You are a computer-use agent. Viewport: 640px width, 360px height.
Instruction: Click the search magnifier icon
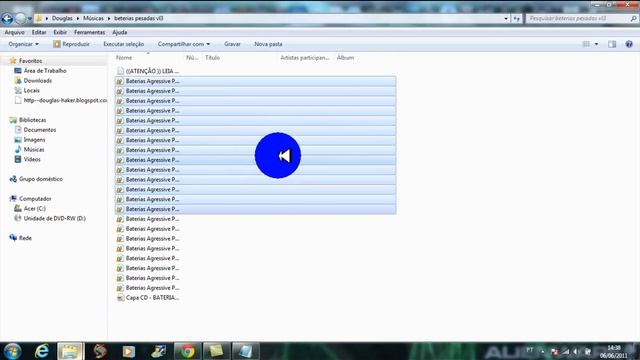click(x=633, y=19)
